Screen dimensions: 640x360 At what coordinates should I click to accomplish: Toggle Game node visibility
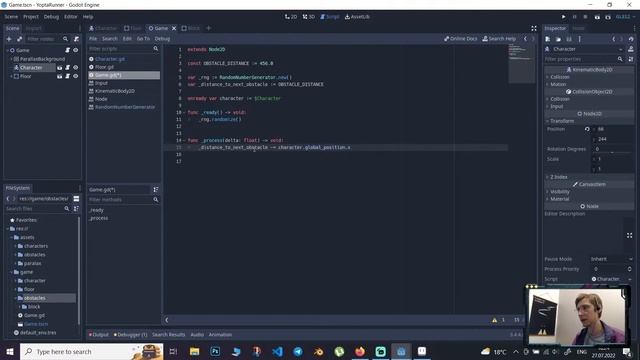point(76,50)
